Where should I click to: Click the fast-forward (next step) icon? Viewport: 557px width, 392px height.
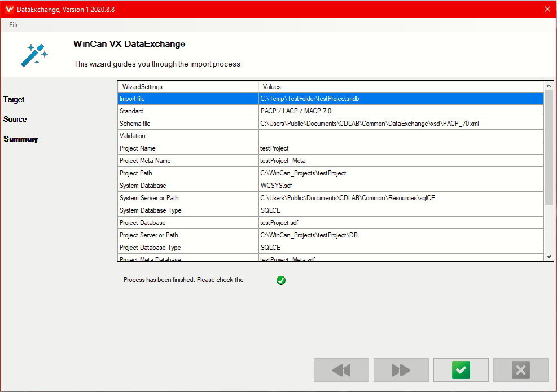(401, 370)
